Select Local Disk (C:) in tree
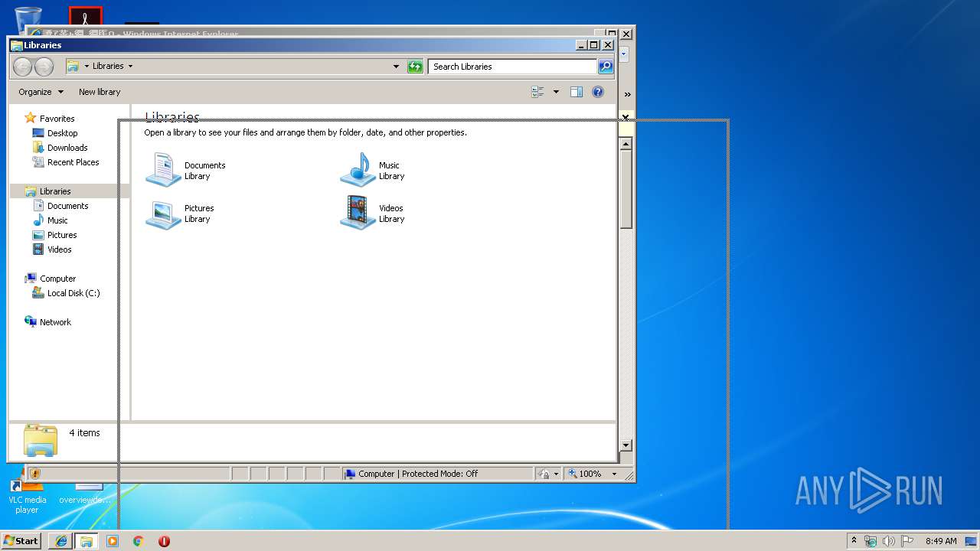 pyautogui.click(x=73, y=293)
